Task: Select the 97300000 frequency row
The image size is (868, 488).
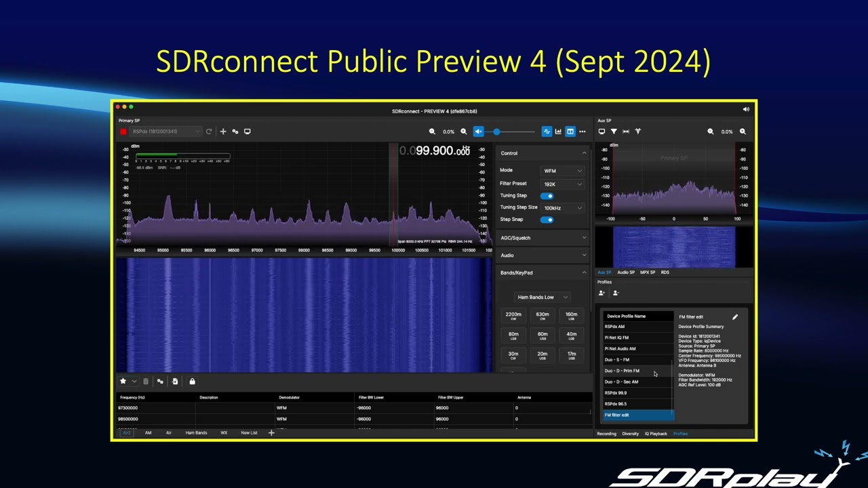Action: click(353, 408)
